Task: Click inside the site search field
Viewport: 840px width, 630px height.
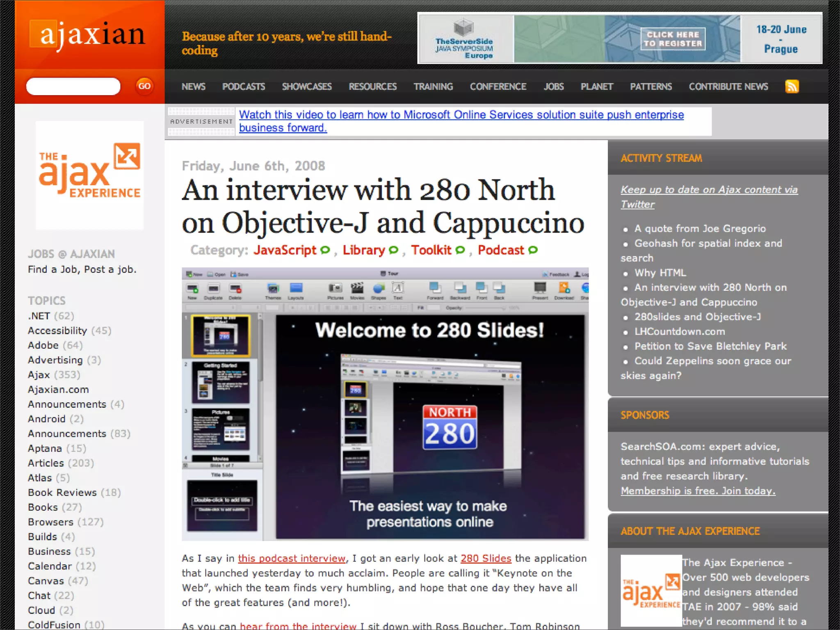Action: tap(73, 87)
